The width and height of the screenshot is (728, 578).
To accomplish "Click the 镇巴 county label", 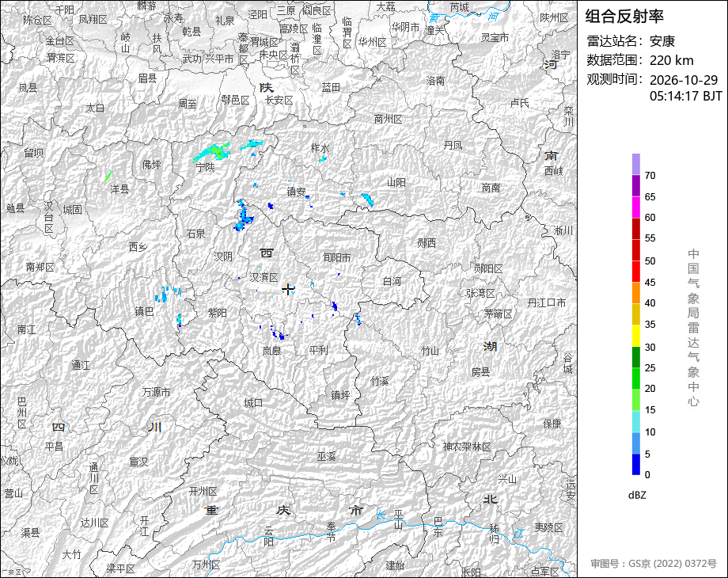I will click(144, 311).
